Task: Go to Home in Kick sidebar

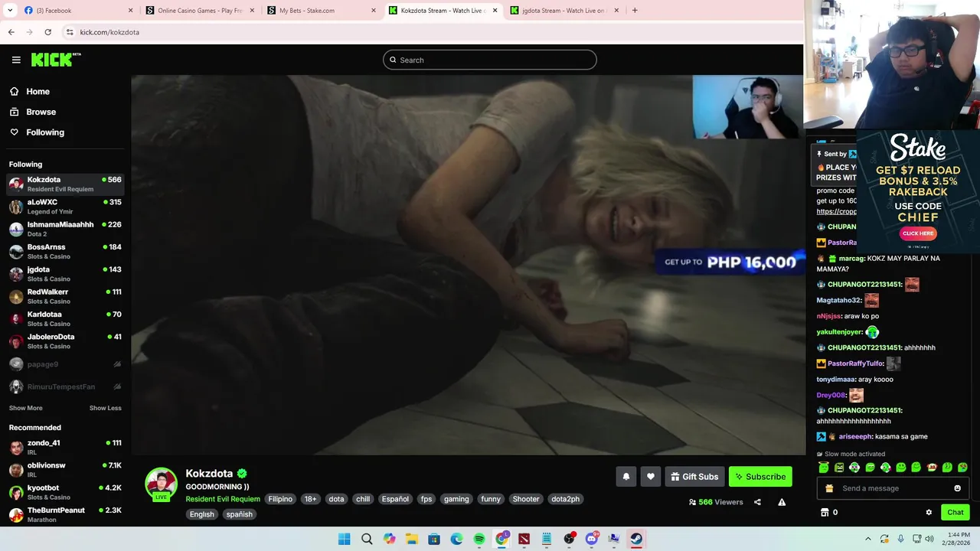Action: [38, 91]
